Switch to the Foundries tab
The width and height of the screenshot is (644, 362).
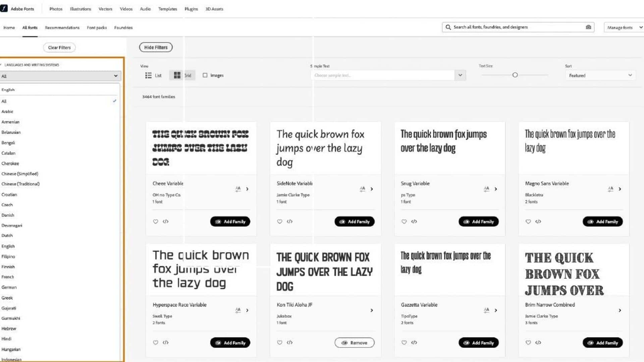click(123, 27)
